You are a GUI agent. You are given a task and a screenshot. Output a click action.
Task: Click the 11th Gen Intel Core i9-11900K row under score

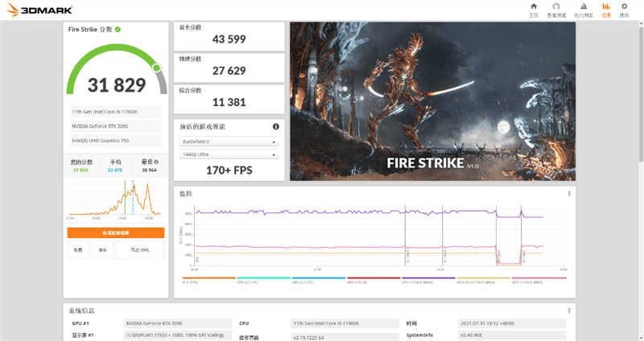(x=116, y=112)
